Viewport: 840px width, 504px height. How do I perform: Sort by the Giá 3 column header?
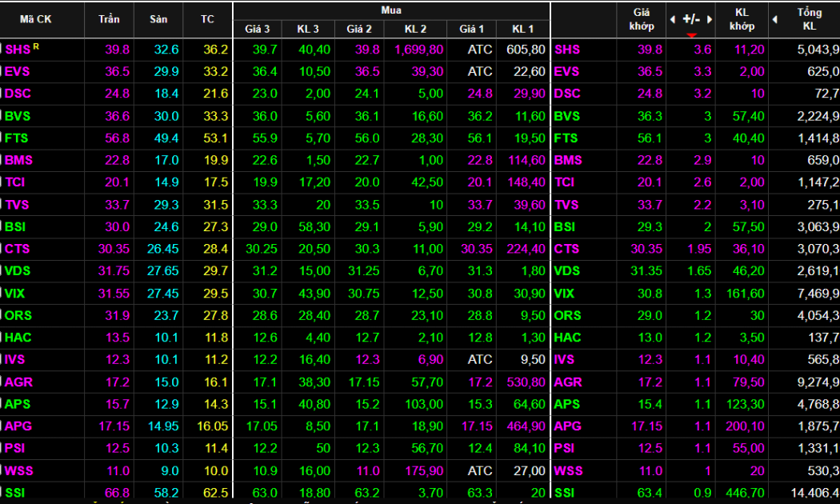[258, 29]
